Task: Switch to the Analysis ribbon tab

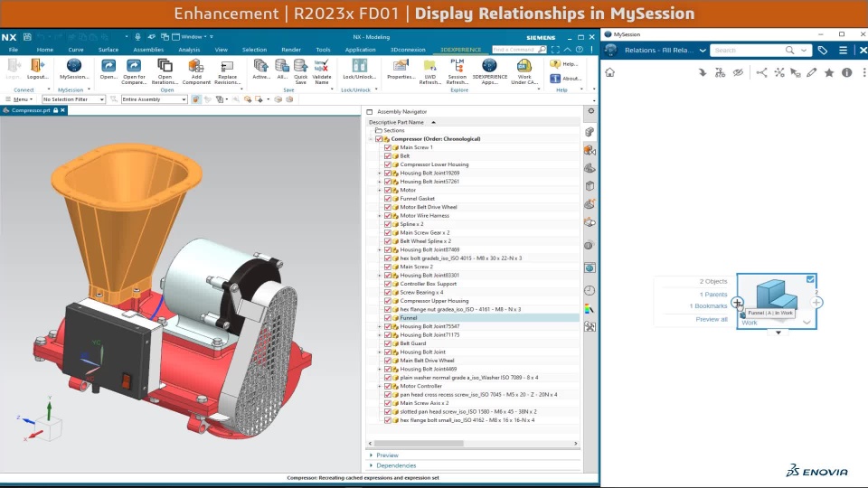Action: point(189,50)
